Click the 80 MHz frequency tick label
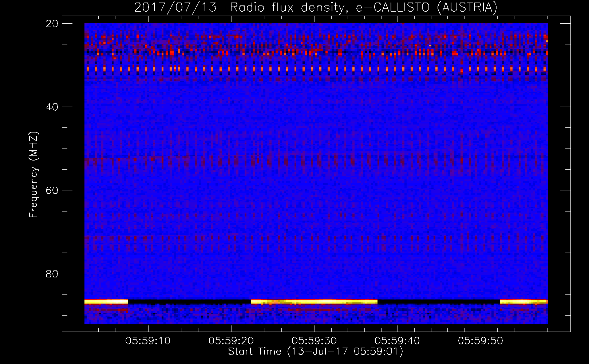This screenshot has width=589, height=364. point(52,273)
